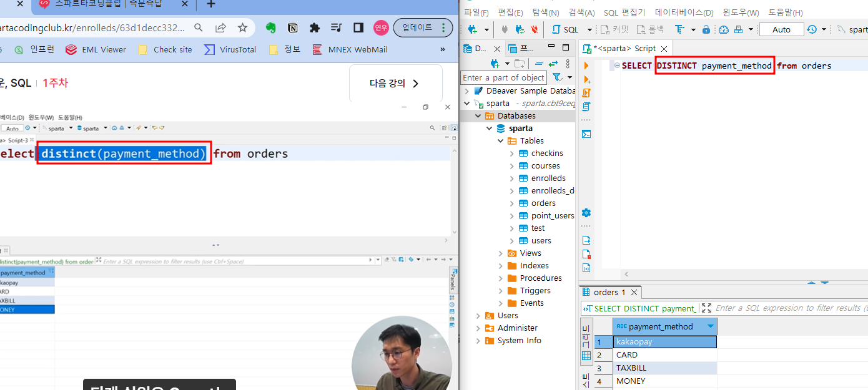
Task: Toggle Chrome side panel icon
Action: 358,28
